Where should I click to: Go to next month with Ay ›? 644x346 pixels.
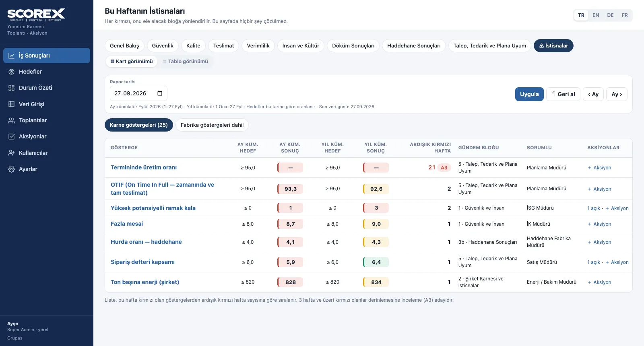[617, 94]
